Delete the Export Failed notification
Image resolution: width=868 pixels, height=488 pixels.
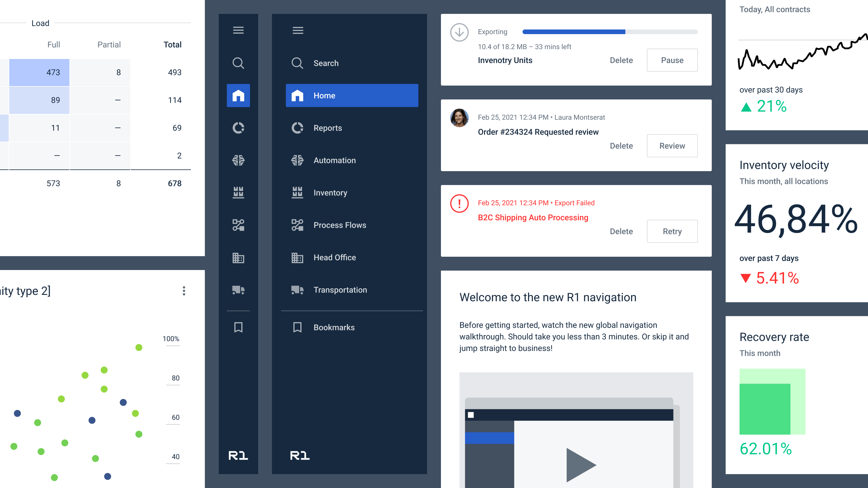pos(621,231)
